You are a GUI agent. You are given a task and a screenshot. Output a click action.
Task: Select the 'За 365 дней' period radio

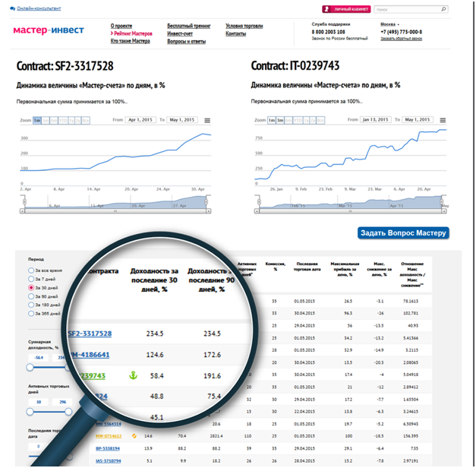tap(31, 313)
